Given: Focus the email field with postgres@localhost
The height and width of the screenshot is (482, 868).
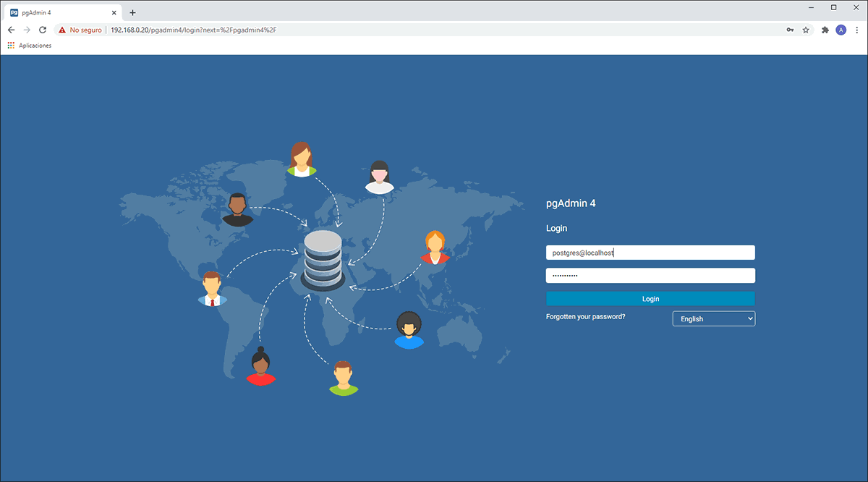Looking at the screenshot, I should click(x=650, y=253).
